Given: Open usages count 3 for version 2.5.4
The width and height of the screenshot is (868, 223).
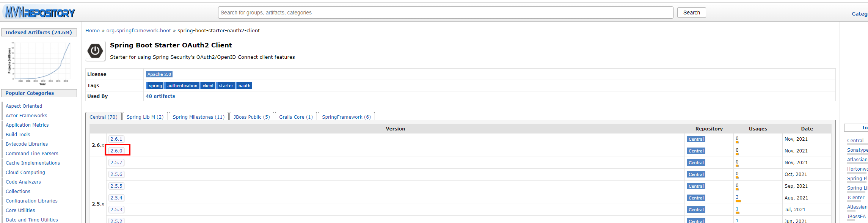Looking at the screenshot, I should click(x=737, y=197).
